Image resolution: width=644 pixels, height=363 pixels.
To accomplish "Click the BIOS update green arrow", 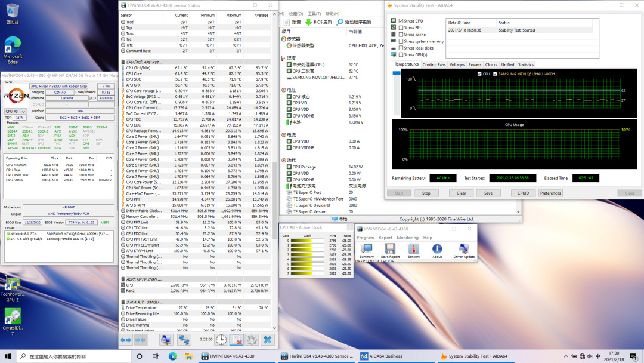I will 309,22.
